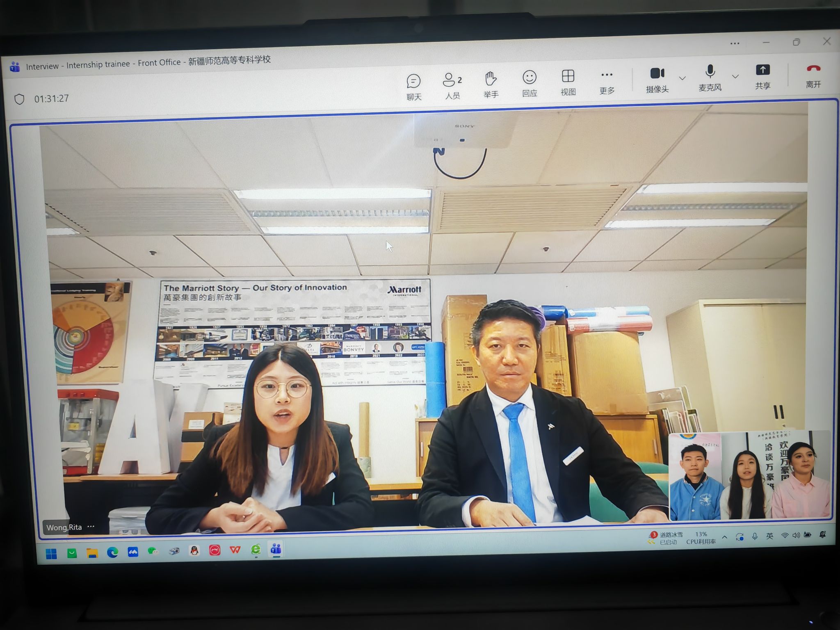
Task: Open the Windows Start menu
Action: [51, 554]
